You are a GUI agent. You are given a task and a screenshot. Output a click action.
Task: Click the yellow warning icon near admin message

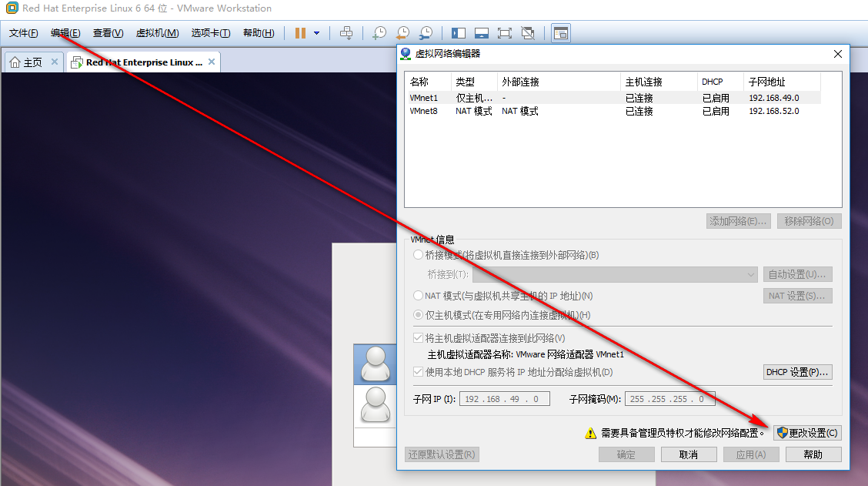591,434
